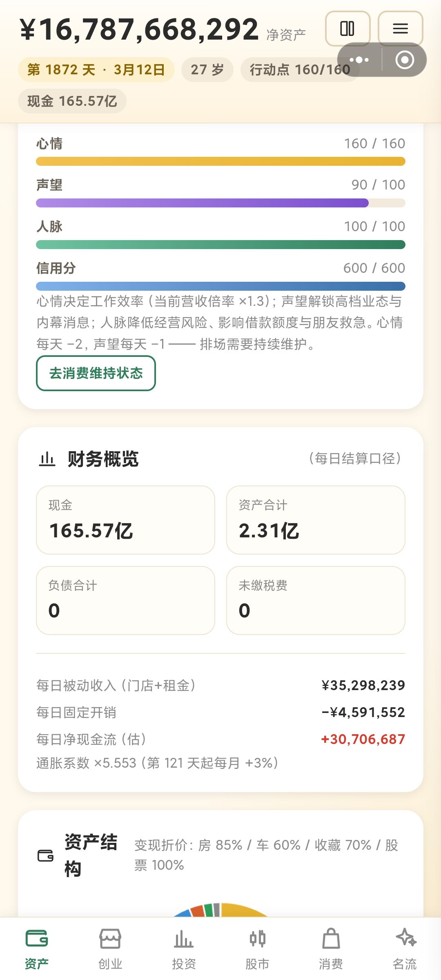Select the 负债合计 card
441x980 pixels.
click(125, 600)
